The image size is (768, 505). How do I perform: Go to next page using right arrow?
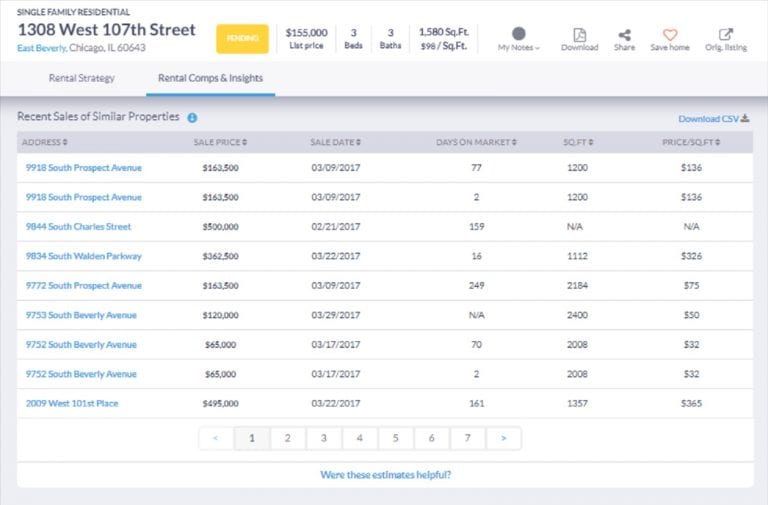coord(503,438)
